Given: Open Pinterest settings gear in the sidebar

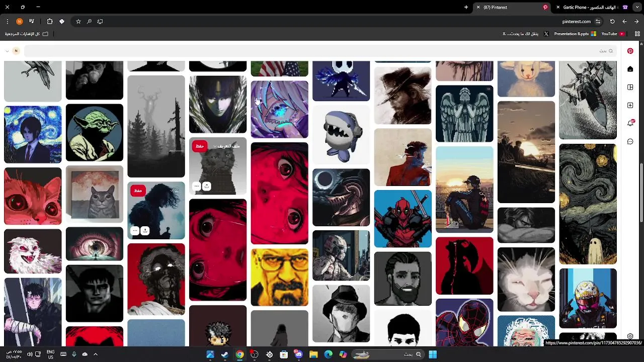Looking at the screenshot, I should click(x=630, y=336).
